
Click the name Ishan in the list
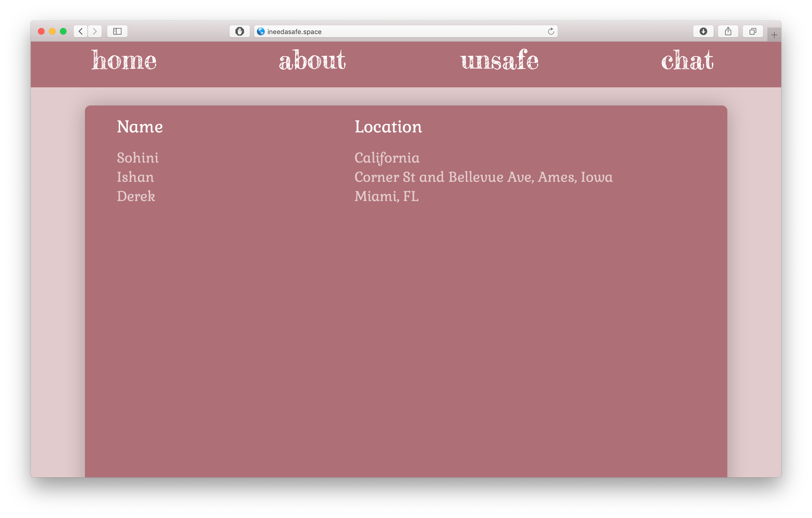pyautogui.click(x=135, y=177)
